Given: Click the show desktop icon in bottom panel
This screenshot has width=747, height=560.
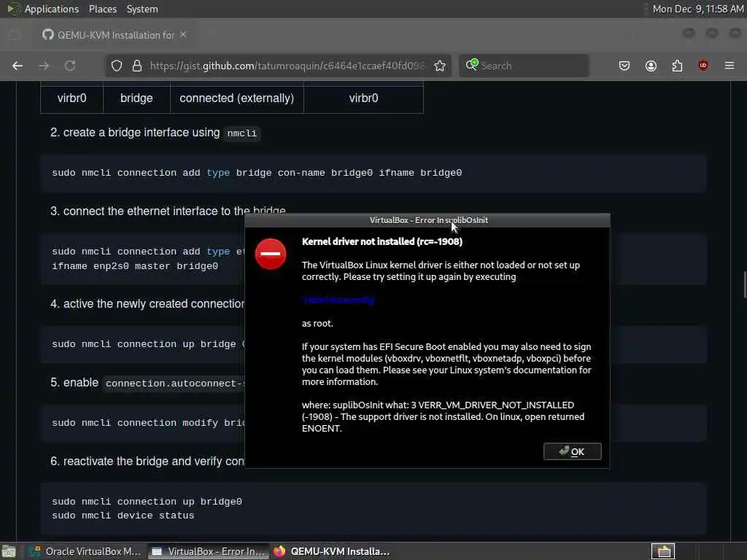Looking at the screenshot, I should point(9,551).
